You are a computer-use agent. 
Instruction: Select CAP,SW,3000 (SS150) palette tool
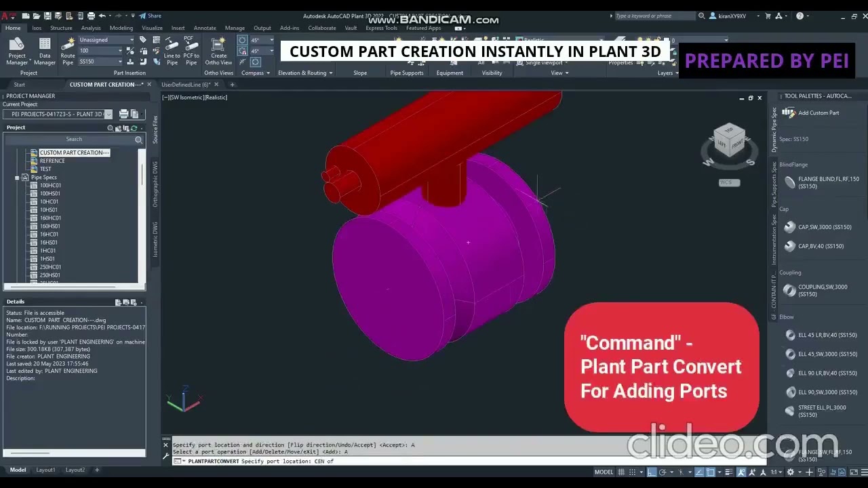pos(817,227)
